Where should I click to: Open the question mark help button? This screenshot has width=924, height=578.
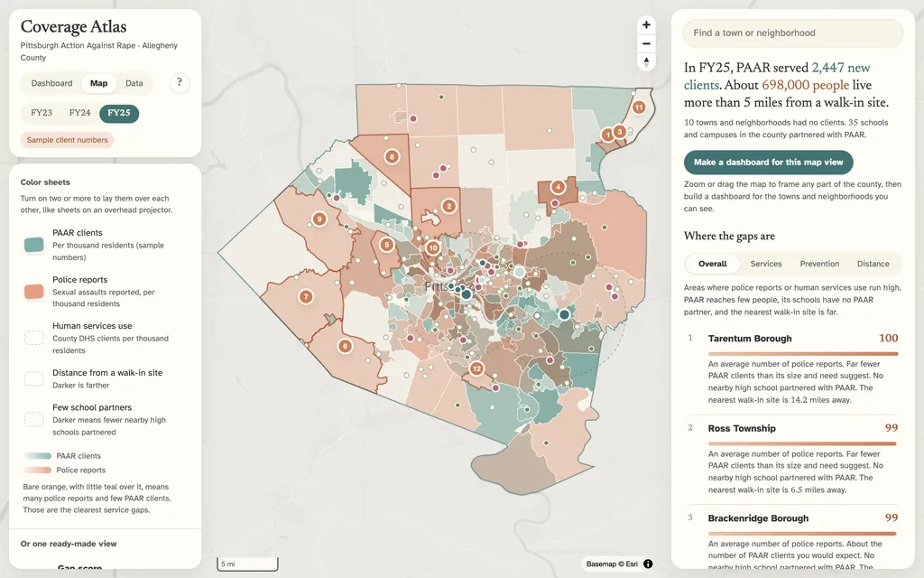(180, 82)
